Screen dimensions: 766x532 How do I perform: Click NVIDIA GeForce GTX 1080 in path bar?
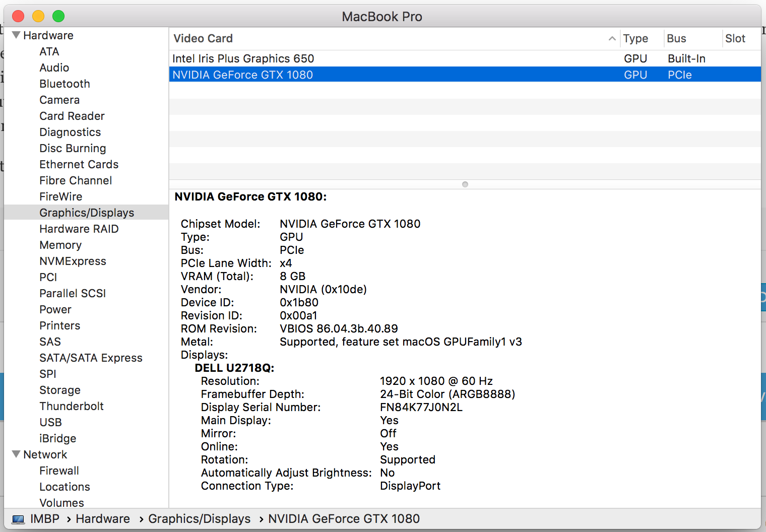pos(344,519)
